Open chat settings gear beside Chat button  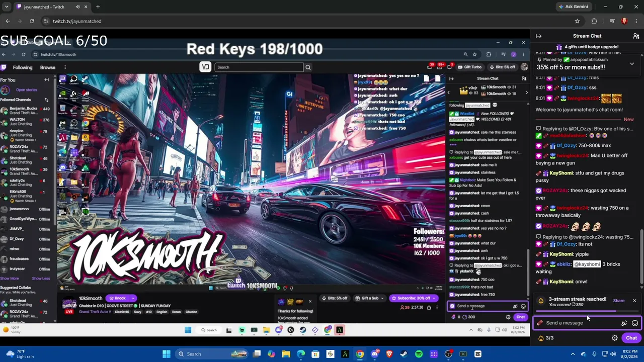click(x=615, y=338)
